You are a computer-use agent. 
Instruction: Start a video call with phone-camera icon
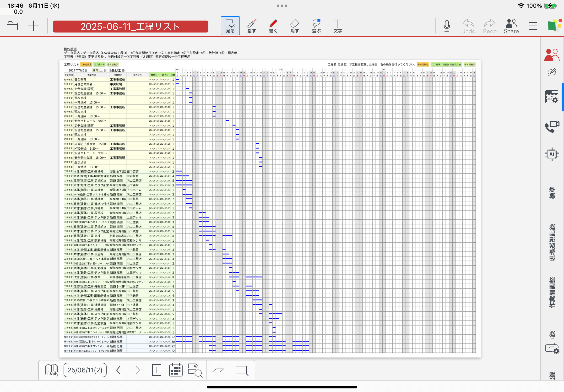pos(552,126)
